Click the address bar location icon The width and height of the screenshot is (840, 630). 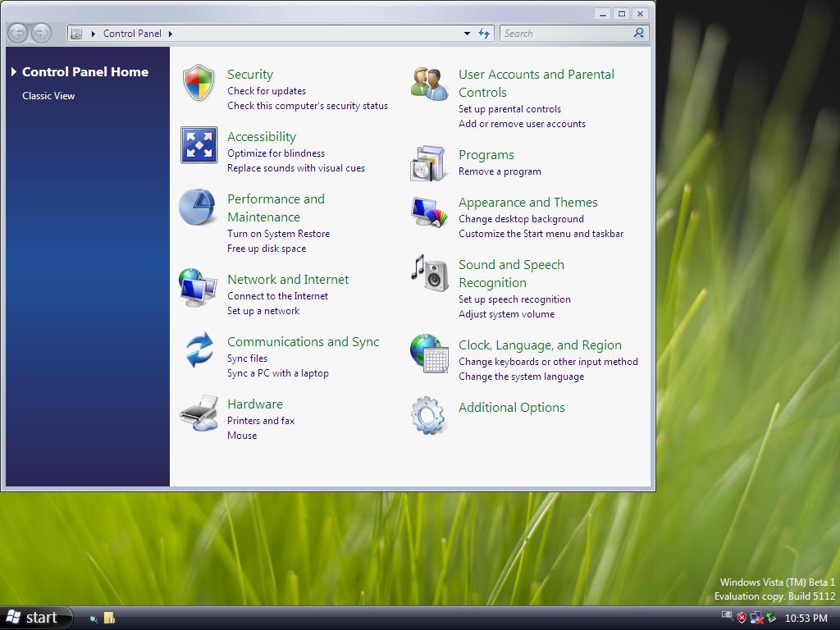(x=76, y=33)
